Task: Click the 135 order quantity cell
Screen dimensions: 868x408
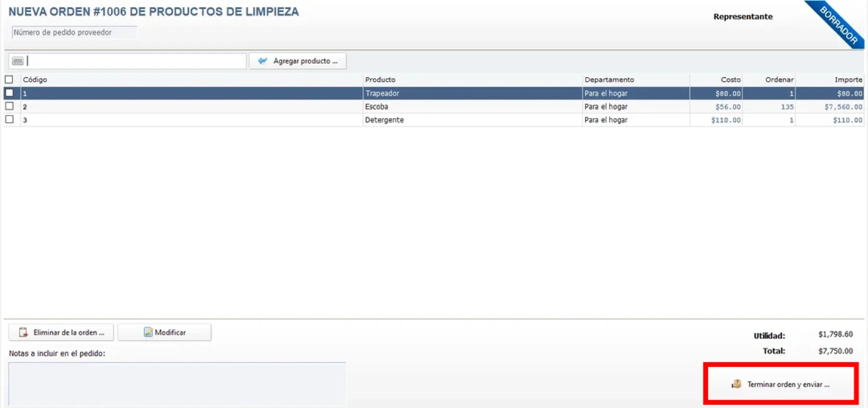Action: [x=769, y=106]
